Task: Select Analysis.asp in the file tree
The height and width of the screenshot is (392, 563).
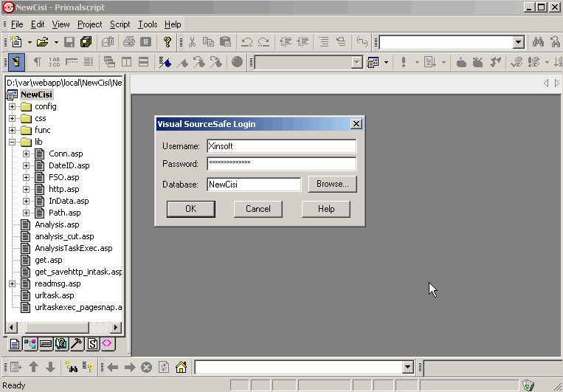Action: [57, 225]
